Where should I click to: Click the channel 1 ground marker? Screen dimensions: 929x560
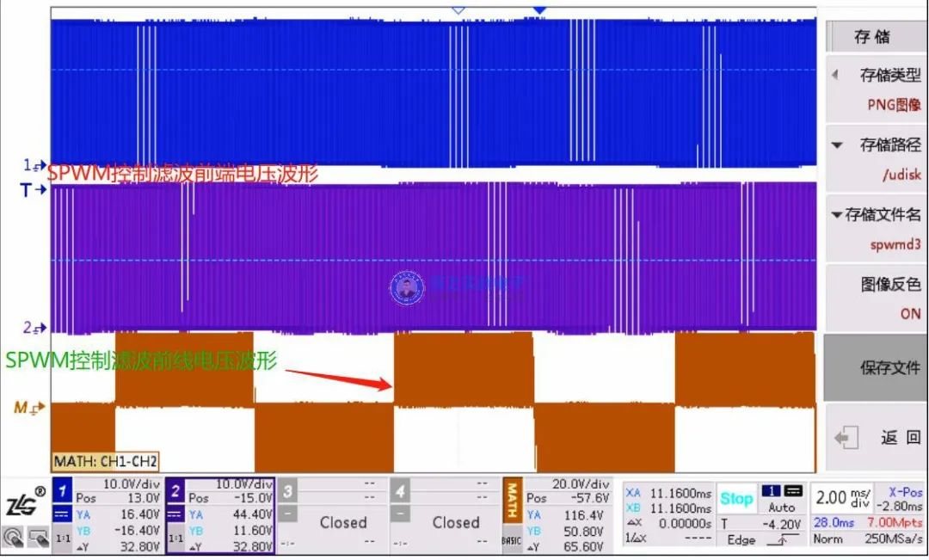pyautogui.click(x=34, y=165)
